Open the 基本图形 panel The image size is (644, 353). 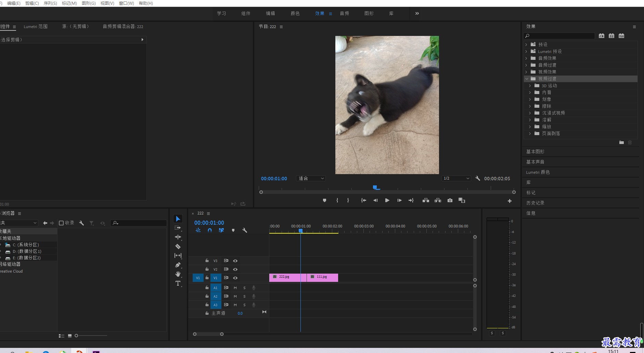click(535, 152)
